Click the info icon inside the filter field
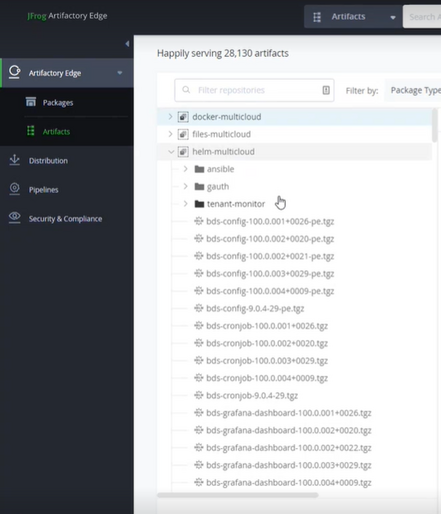The height and width of the screenshot is (514, 441). [326, 90]
